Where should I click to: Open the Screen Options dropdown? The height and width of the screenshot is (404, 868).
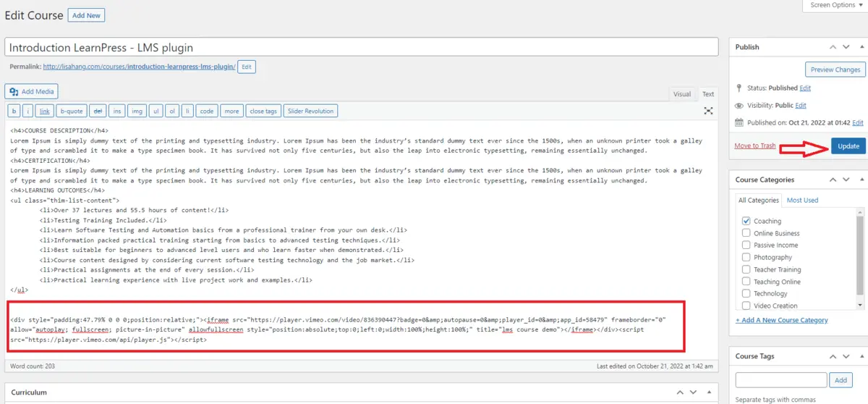[x=835, y=5]
